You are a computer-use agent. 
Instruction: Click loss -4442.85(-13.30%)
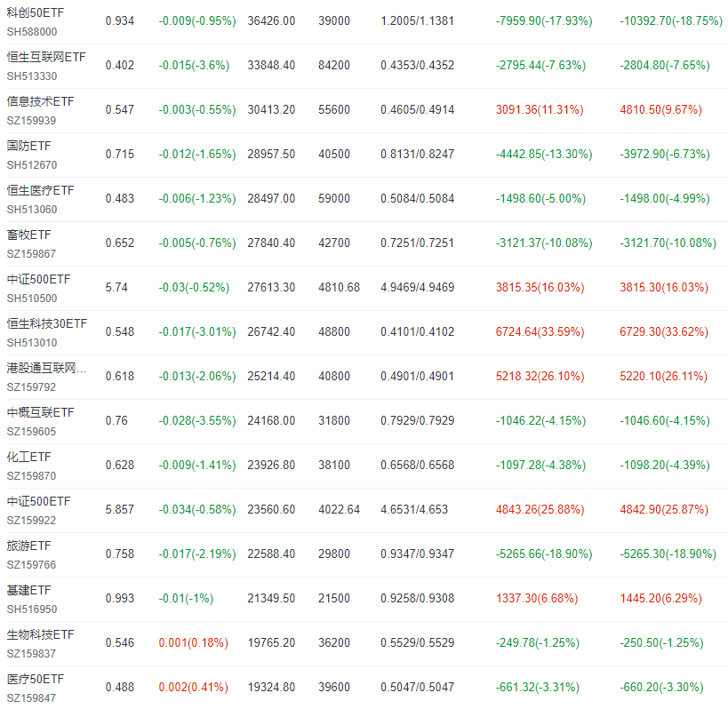(x=544, y=154)
